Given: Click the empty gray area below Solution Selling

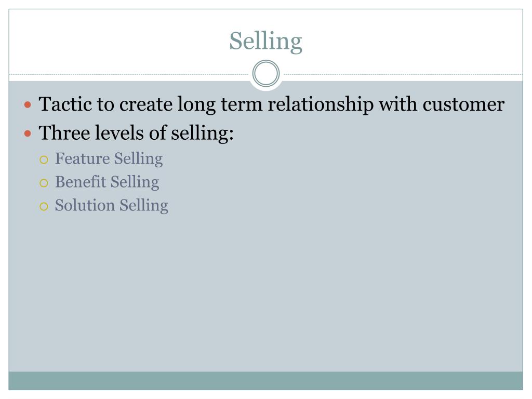Looking at the screenshot, I should 265,292.
